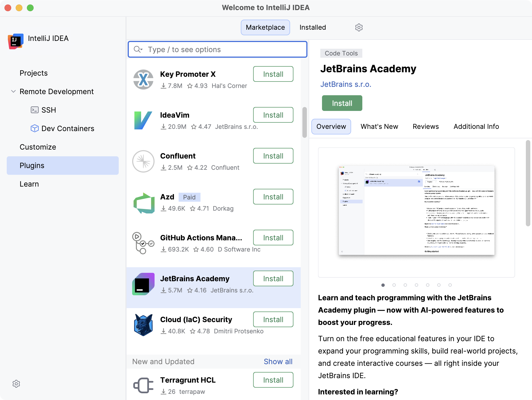
Task: Click Show all for New and Updated
Action: click(x=278, y=362)
